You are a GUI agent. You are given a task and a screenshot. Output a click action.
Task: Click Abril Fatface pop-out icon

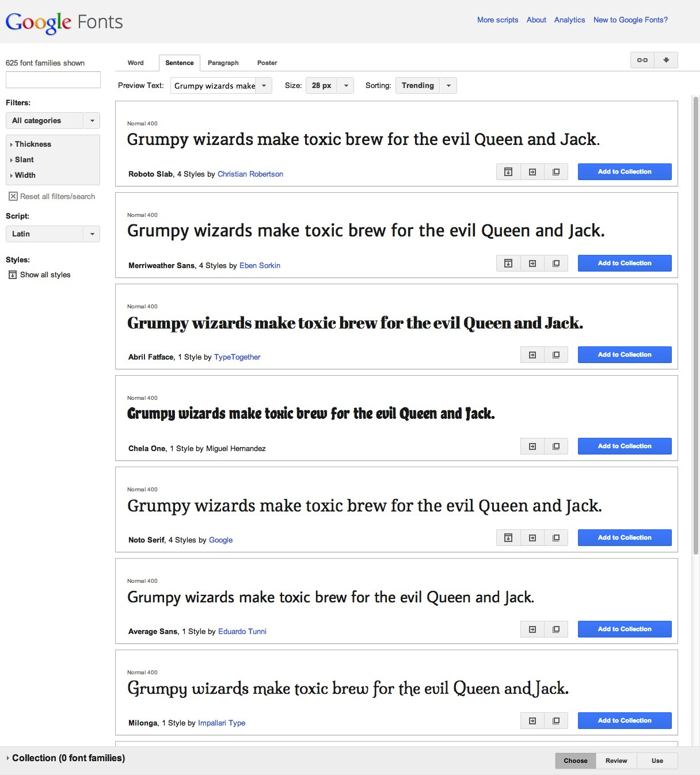(556, 354)
